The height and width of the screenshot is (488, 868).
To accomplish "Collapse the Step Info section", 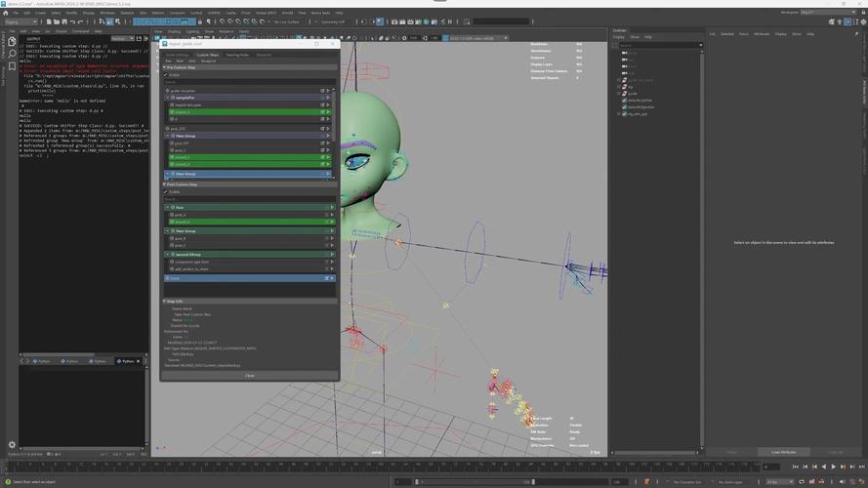I will click(x=165, y=302).
